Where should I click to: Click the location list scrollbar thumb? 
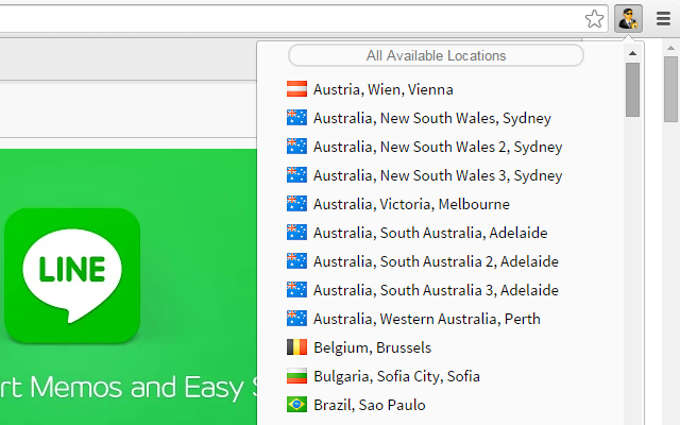[632, 90]
